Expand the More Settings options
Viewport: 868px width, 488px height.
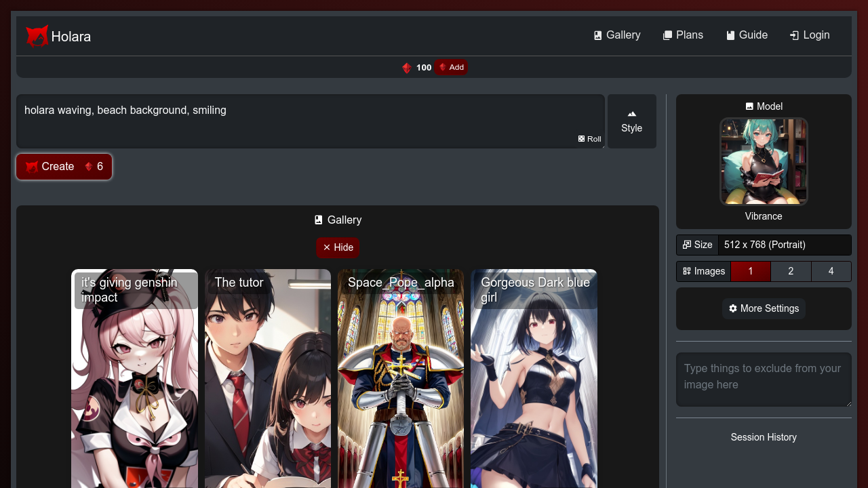point(764,308)
